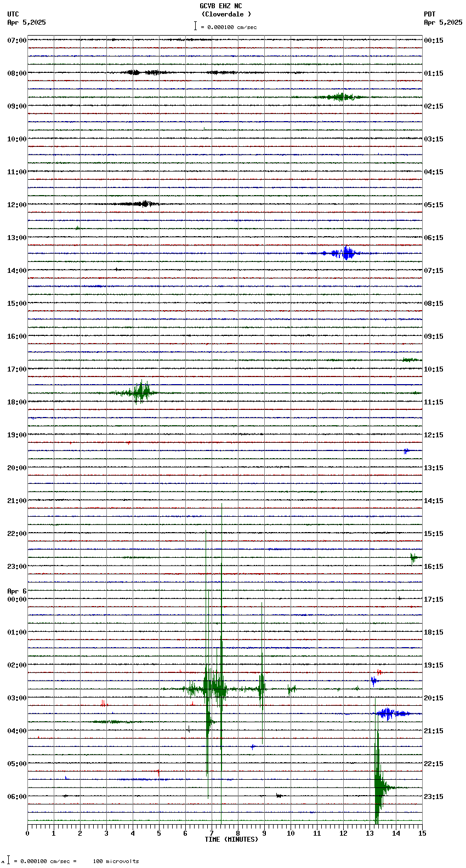Click the 15 tick on the minutes axis
466x868 pixels.
422,833
